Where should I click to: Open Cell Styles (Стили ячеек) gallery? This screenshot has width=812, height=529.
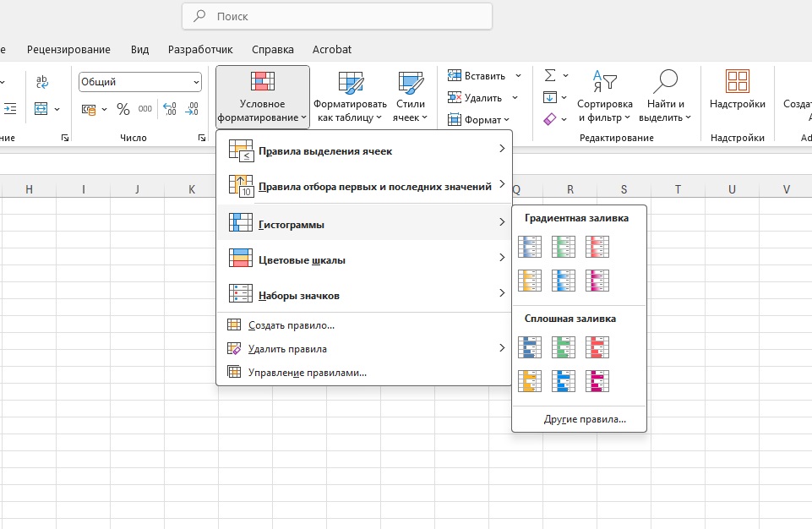(411, 96)
